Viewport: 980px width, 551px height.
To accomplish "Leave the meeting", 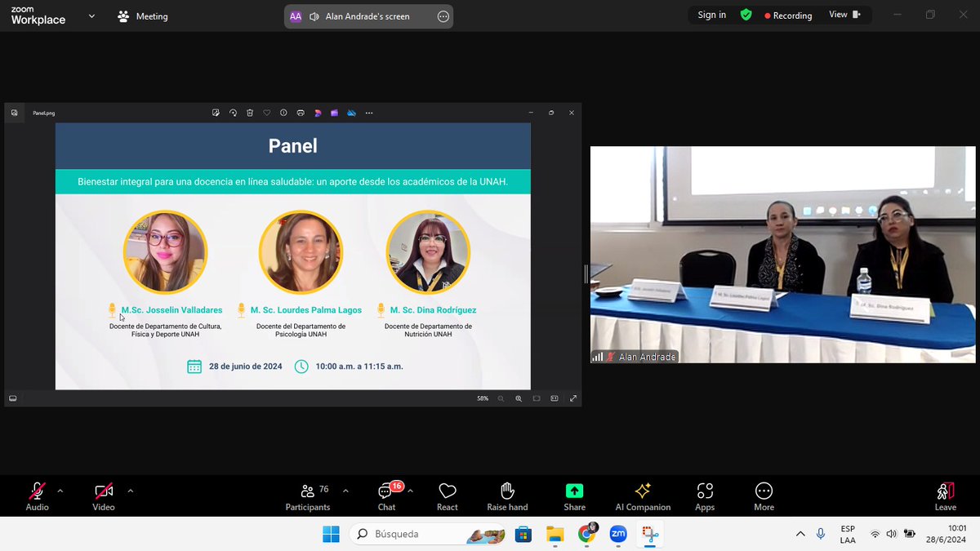I will 946,496.
